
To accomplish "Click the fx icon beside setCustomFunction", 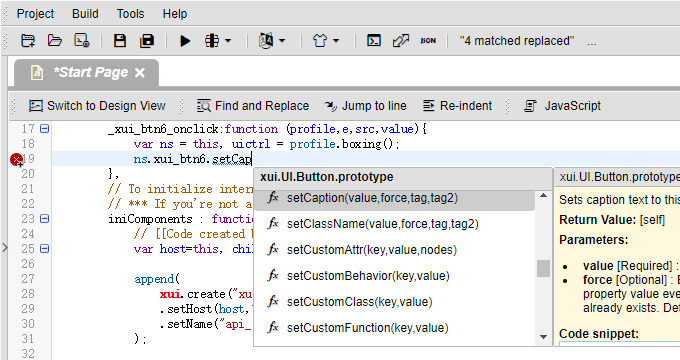I will click(273, 327).
